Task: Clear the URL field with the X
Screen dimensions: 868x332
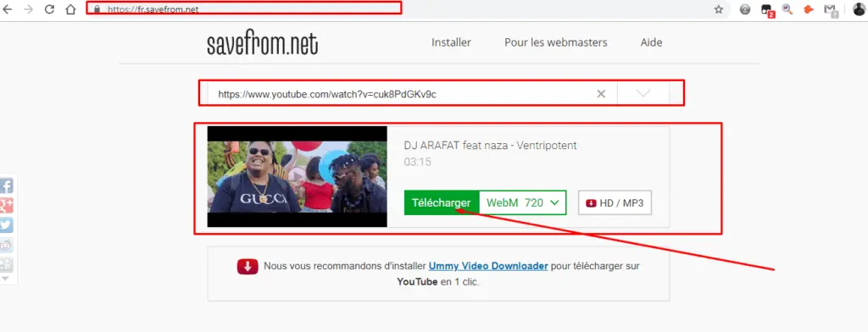Action: point(601,94)
